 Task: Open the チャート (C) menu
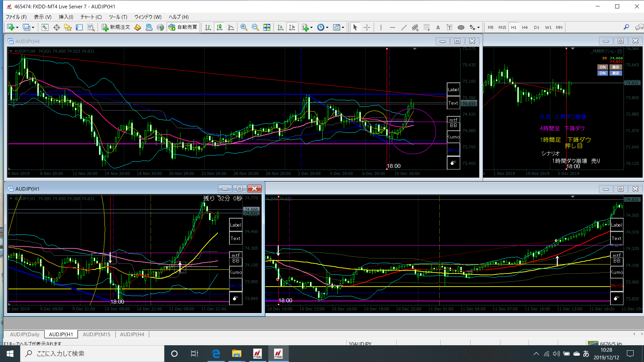(x=91, y=17)
